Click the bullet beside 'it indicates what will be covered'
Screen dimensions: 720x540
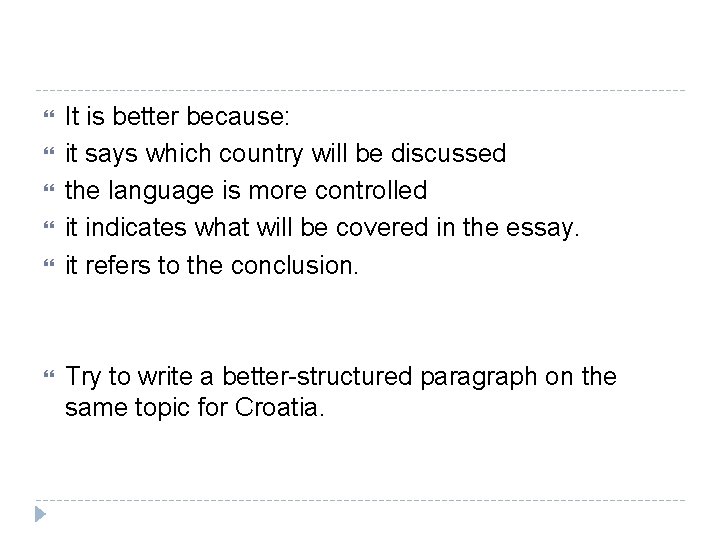click(x=49, y=225)
